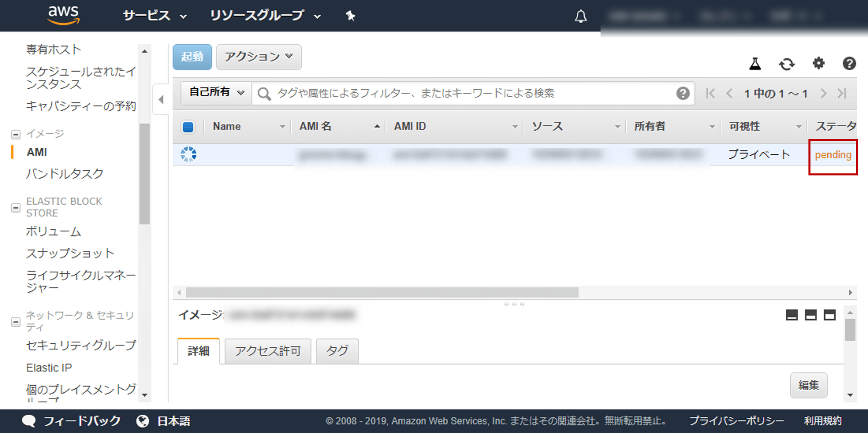Open table settings gear

pos(819,63)
